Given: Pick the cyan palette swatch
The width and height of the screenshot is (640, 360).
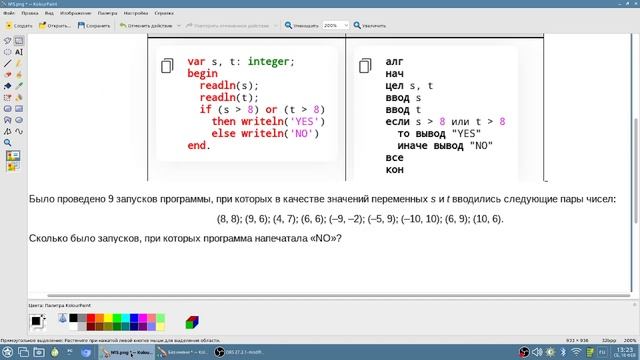Looking at the screenshot, I should coord(125,318).
